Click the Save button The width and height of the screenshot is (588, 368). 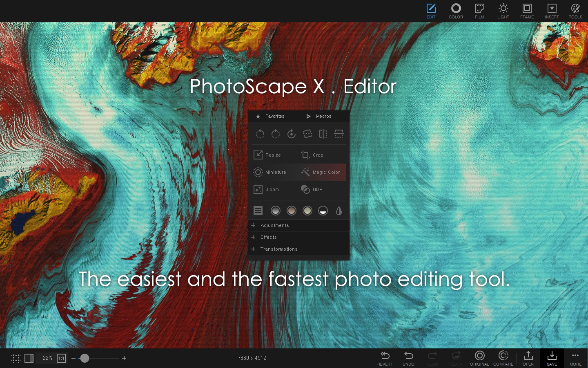(x=552, y=358)
